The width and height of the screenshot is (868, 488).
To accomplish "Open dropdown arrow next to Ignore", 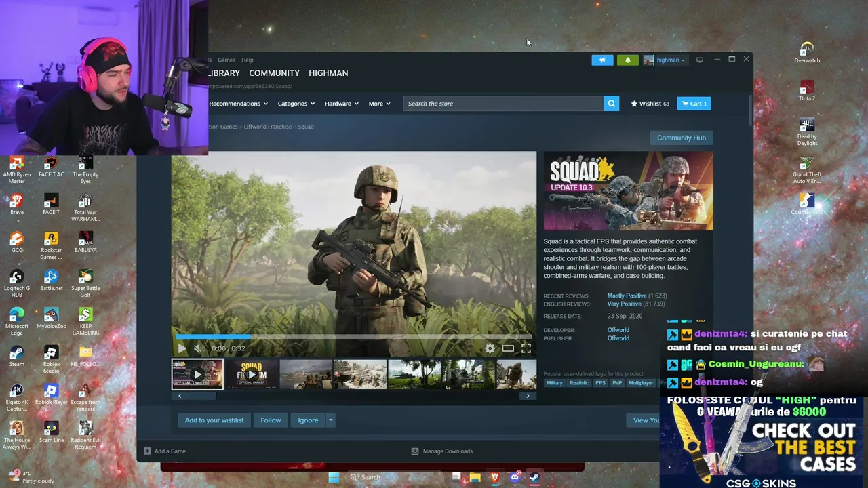I will pyautogui.click(x=330, y=420).
